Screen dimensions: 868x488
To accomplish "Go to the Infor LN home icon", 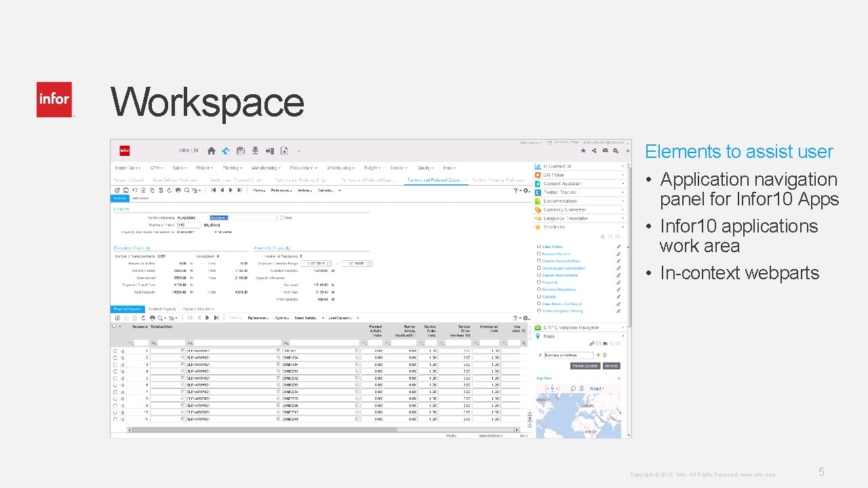I will (x=212, y=150).
